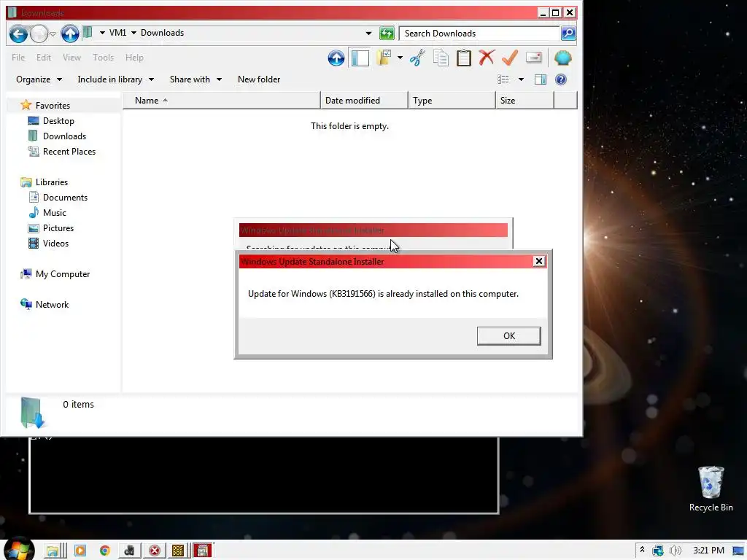Open the Share with dropdown
The height and width of the screenshot is (560, 747).
tap(196, 79)
